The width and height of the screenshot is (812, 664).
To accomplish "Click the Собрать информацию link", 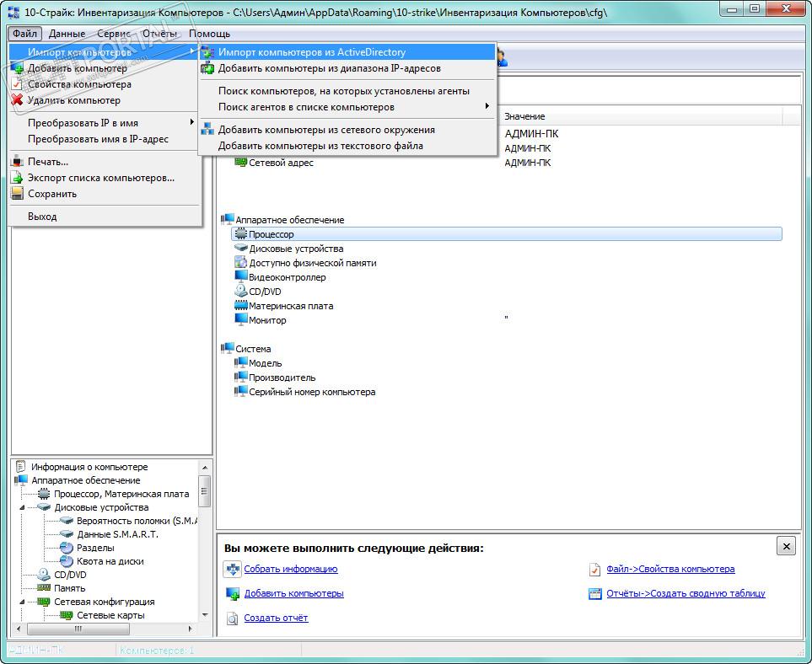I will tap(291, 569).
